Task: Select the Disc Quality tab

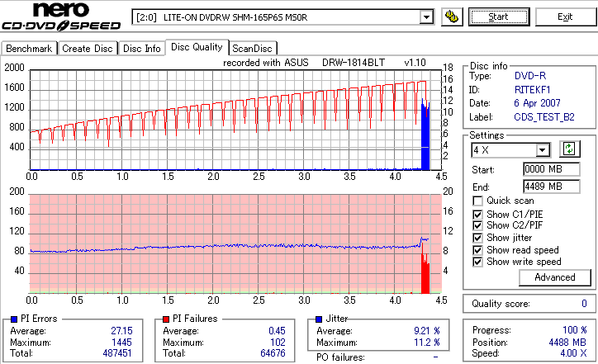Action: click(197, 47)
